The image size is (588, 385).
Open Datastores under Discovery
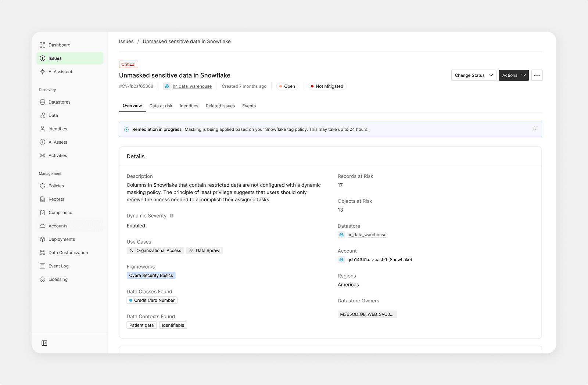(43, 102)
